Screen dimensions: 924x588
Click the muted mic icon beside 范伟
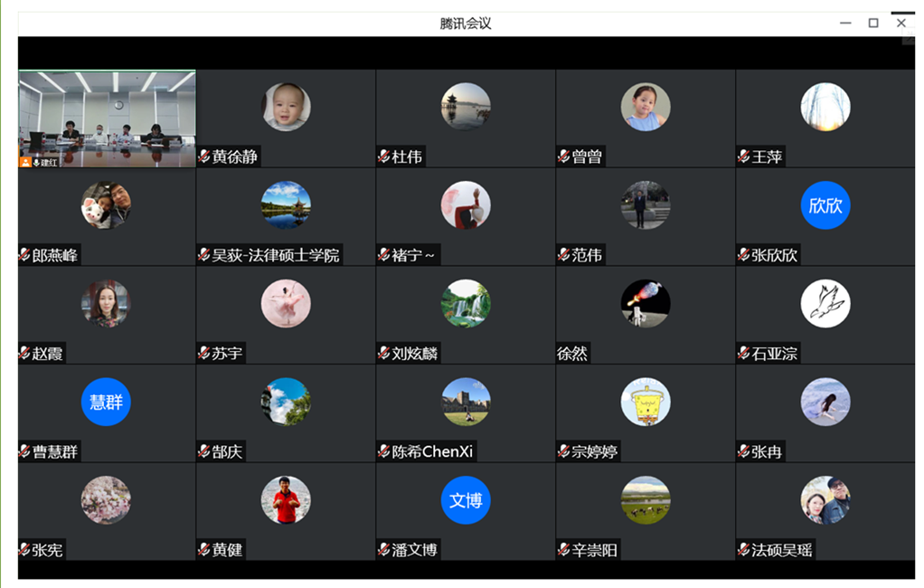(x=564, y=255)
